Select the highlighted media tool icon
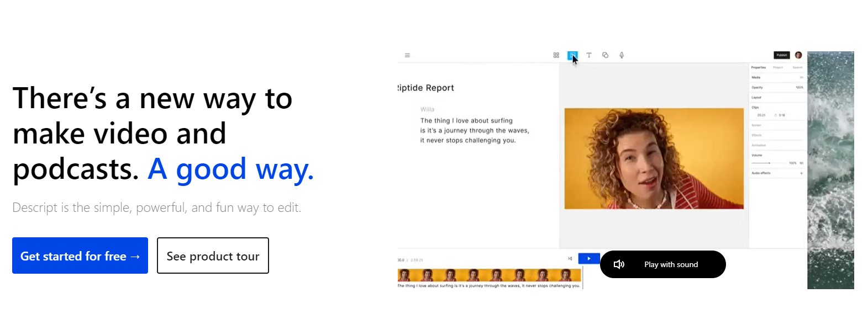The height and width of the screenshot is (330, 868). pyautogui.click(x=572, y=55)
